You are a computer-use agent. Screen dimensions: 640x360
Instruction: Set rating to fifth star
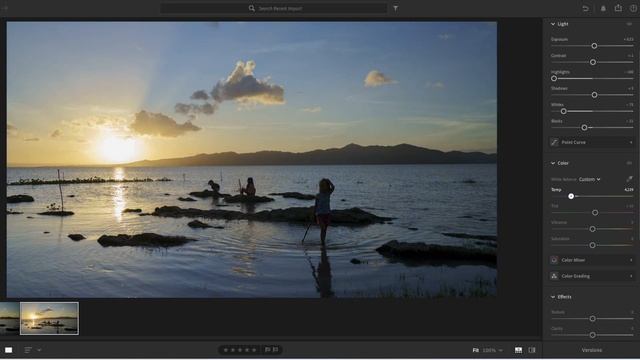(x=254, y=350)
